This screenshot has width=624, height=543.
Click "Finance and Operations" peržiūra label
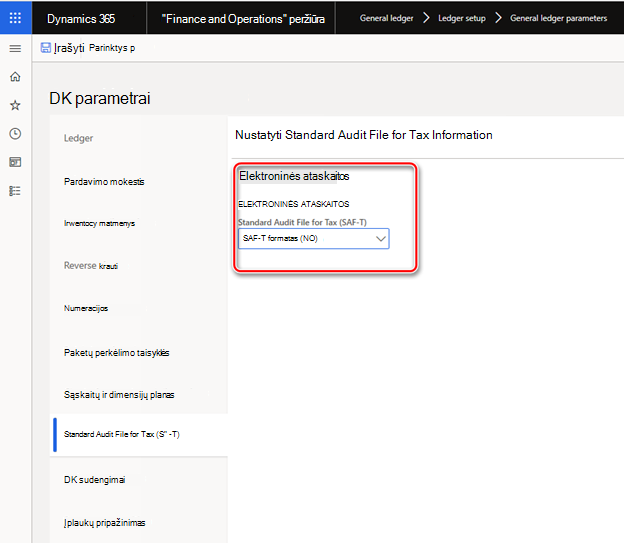(243, 19)
